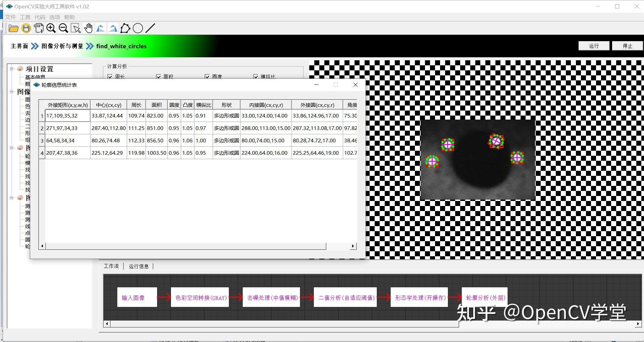Open the 文件 menu

click(x=10, y=17)
